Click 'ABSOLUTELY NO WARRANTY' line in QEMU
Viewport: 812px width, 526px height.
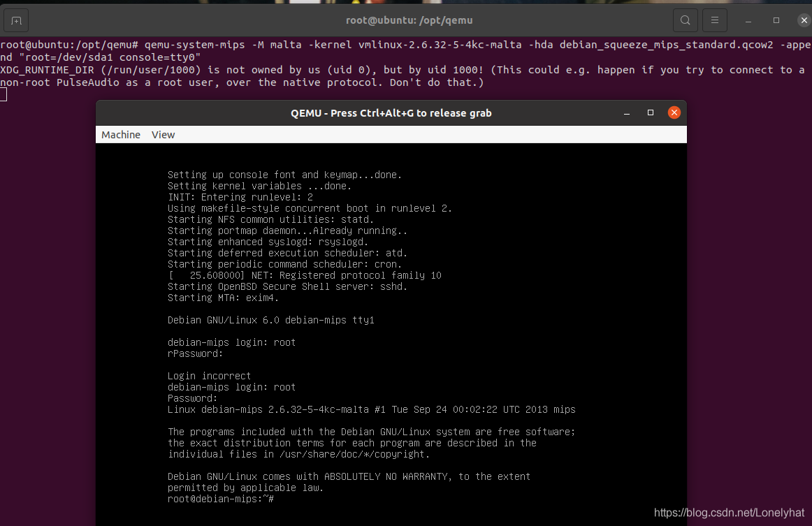pyautogui.click(x=349, y=477)
